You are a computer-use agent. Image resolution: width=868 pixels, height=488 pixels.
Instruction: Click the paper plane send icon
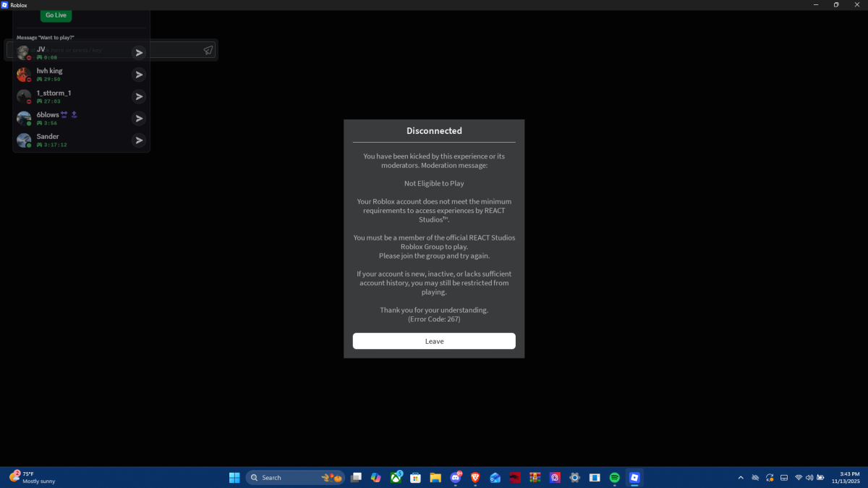[x=208, y=50]
